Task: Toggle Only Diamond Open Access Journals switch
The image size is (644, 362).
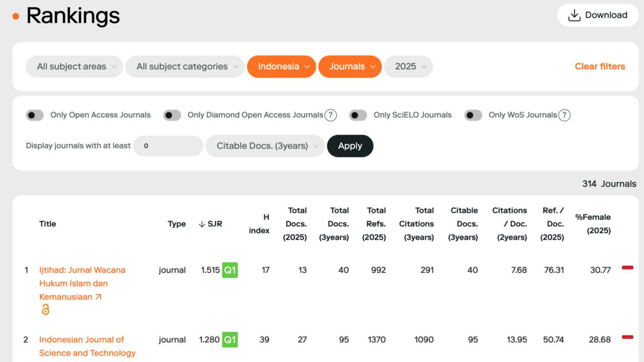Action: pos(172,115)
